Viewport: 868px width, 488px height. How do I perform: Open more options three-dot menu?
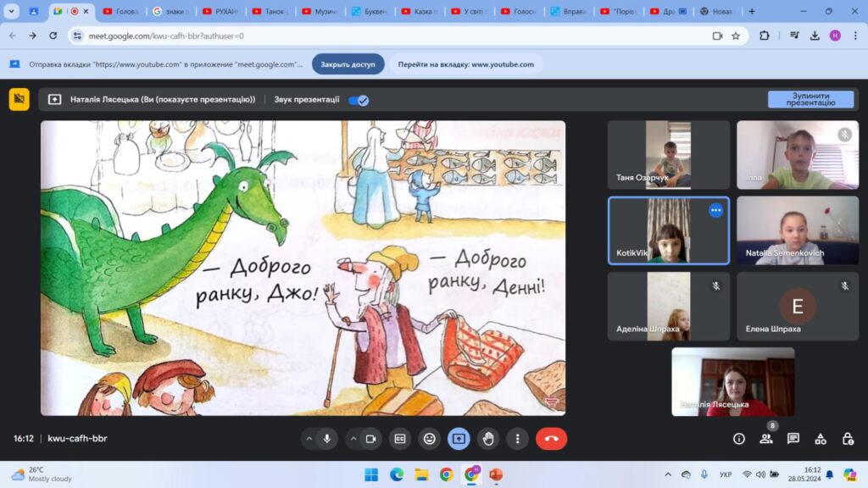pos(518,439)
